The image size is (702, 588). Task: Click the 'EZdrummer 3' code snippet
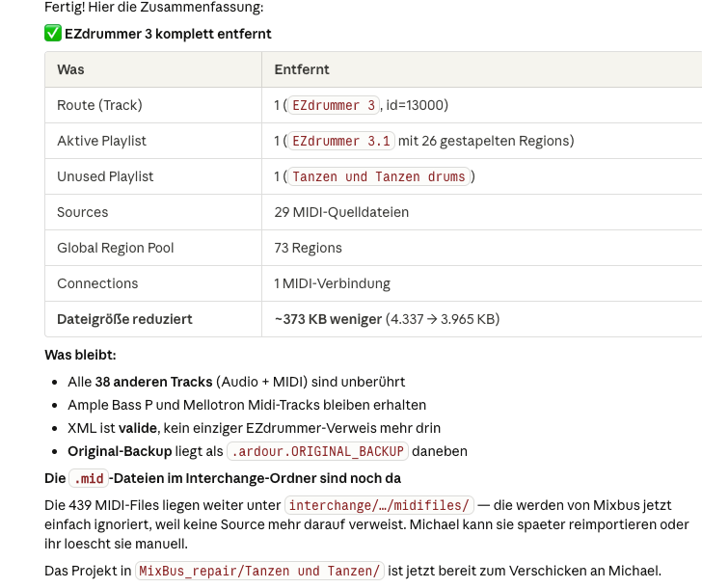tap(334, 105)
